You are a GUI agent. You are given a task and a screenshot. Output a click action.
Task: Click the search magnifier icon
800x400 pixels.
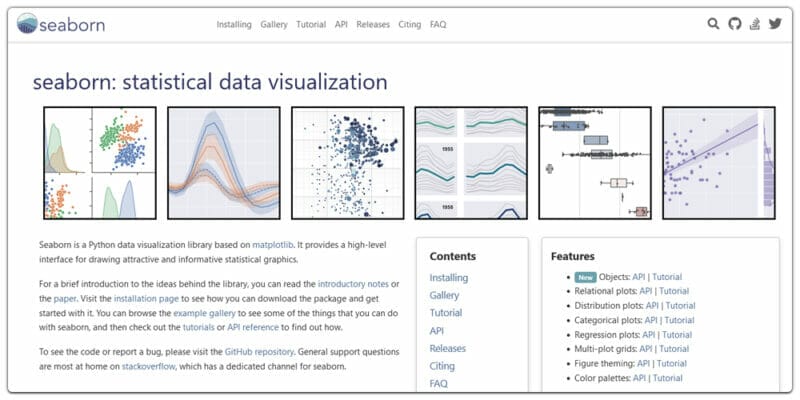[713, 23]
